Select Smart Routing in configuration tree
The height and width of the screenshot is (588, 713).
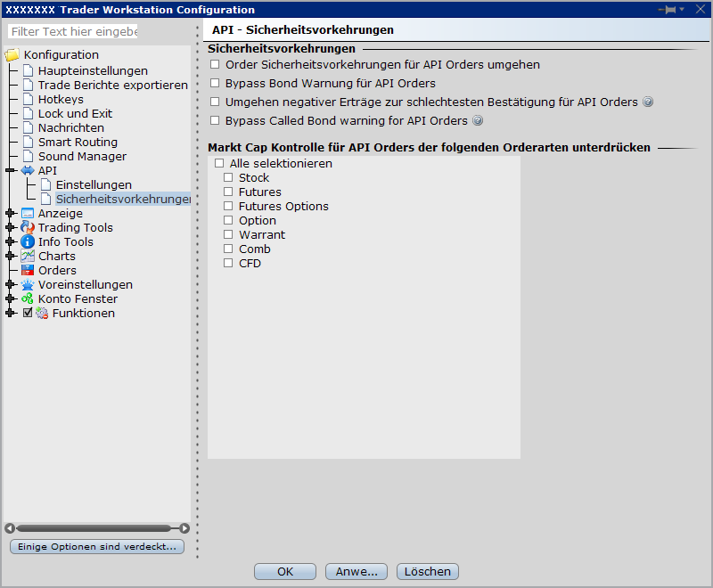78,143
